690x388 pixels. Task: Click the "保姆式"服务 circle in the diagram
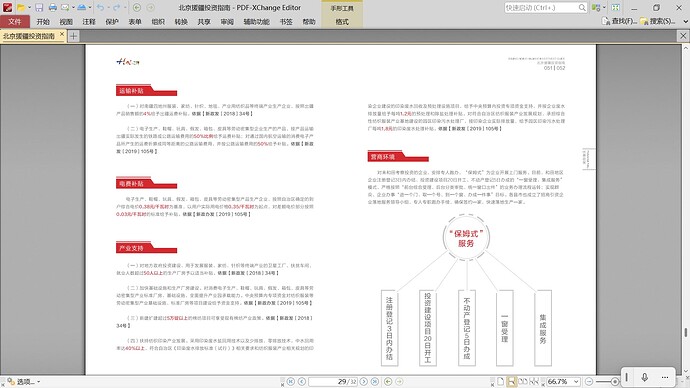coord(466,238)
